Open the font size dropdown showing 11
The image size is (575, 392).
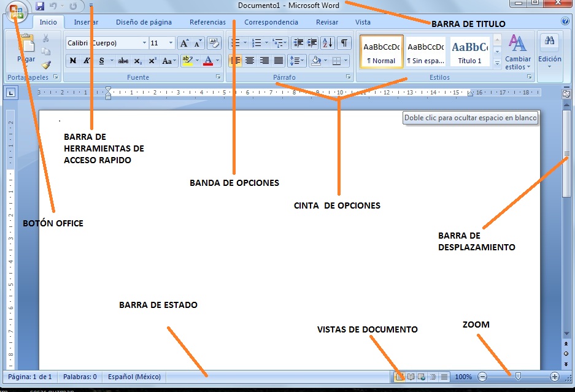[171, 43]
